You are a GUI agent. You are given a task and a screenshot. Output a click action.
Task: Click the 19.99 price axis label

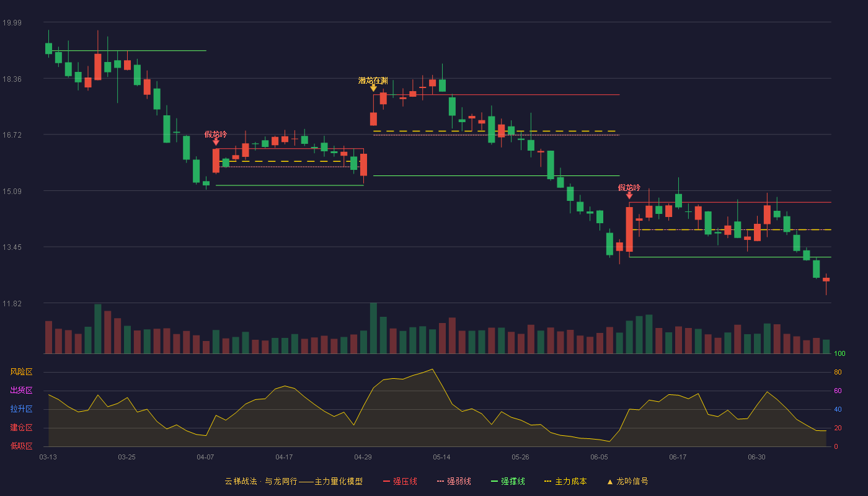click(x=12, y=23)
